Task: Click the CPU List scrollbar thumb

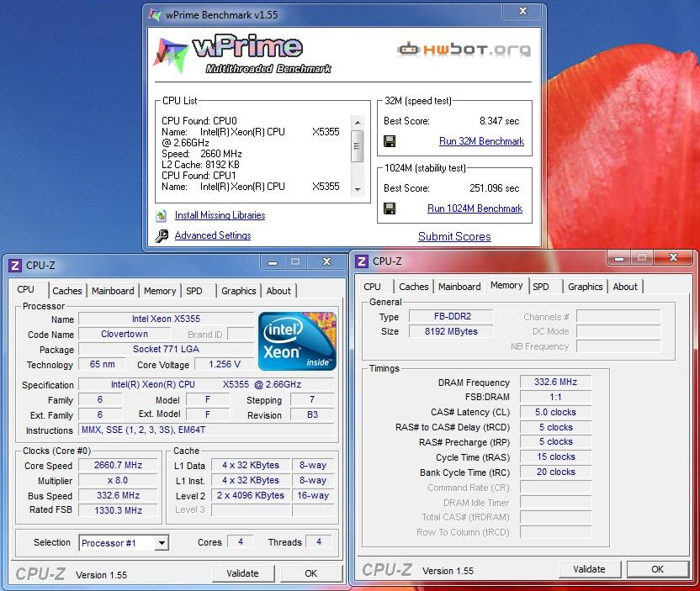Action: coord(357,145)
